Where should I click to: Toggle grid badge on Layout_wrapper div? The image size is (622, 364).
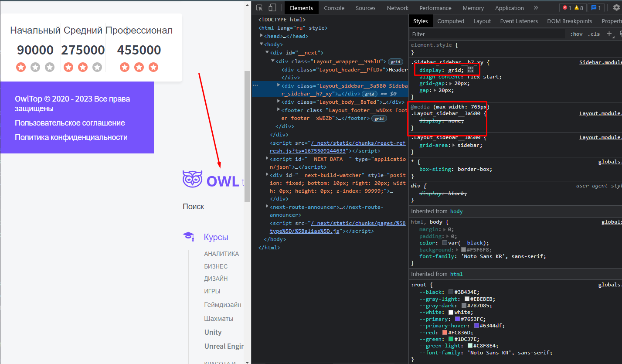pos(395,61)
